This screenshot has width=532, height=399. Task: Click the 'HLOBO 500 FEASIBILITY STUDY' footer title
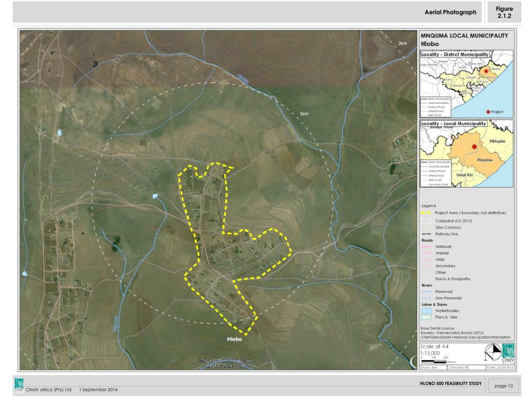tap(450, 383)
